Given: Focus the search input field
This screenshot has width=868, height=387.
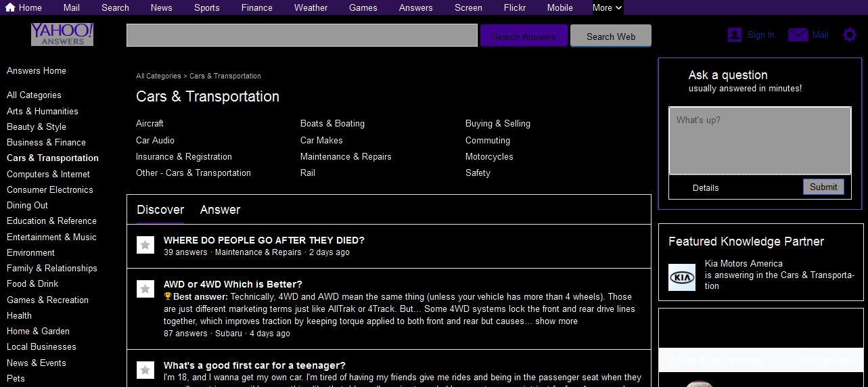Looking at the screenshot, I should (302, 35).
